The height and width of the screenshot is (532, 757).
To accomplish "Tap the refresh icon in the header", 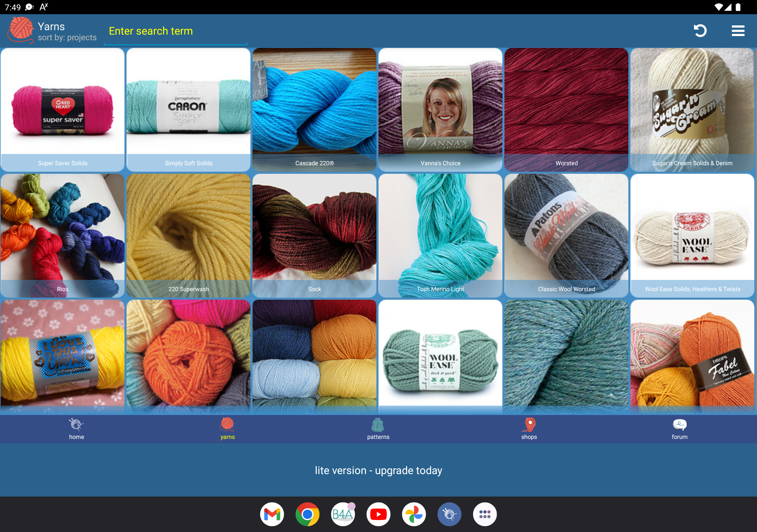I will (700, 31).
